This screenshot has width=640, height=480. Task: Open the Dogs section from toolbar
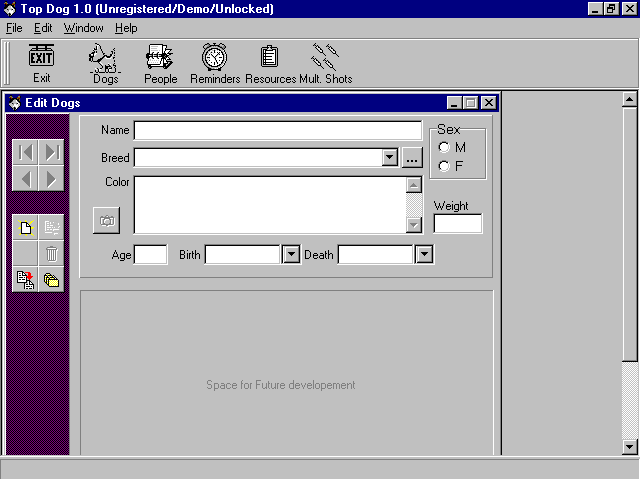105,63
